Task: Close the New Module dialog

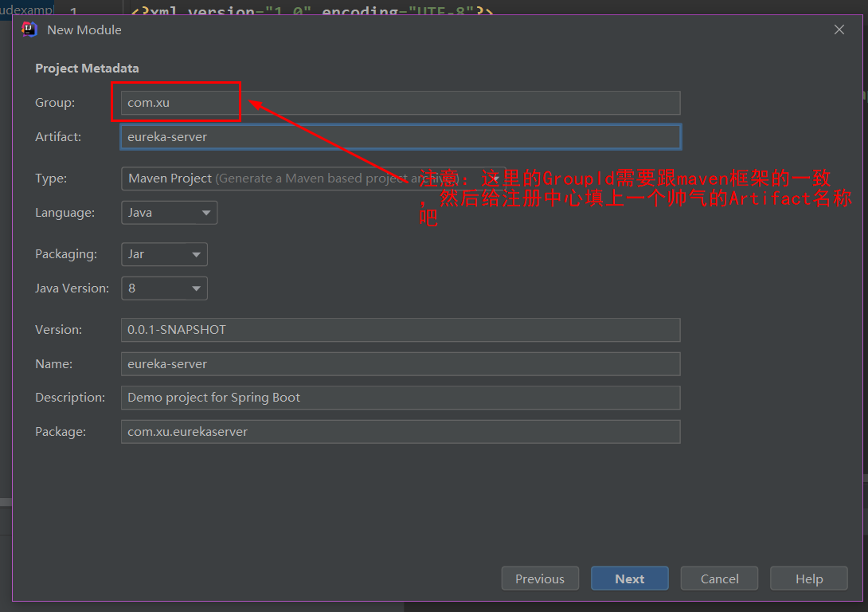Action: [839, 29]
